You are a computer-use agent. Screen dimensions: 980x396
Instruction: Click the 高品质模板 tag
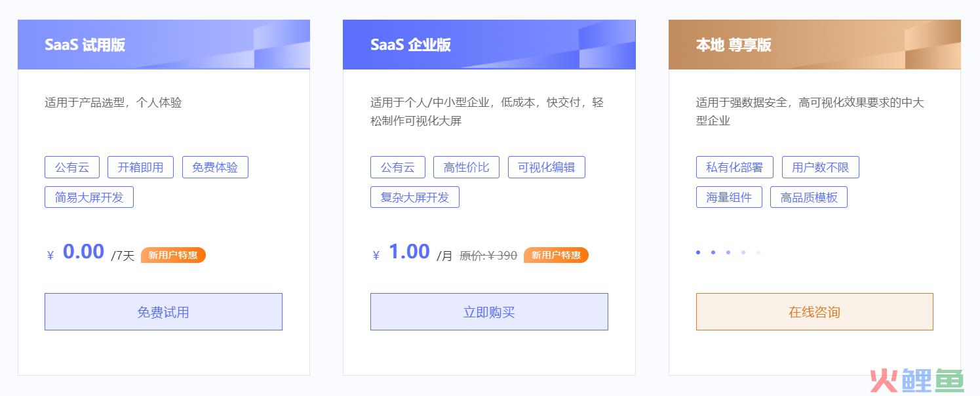point(809,197)
